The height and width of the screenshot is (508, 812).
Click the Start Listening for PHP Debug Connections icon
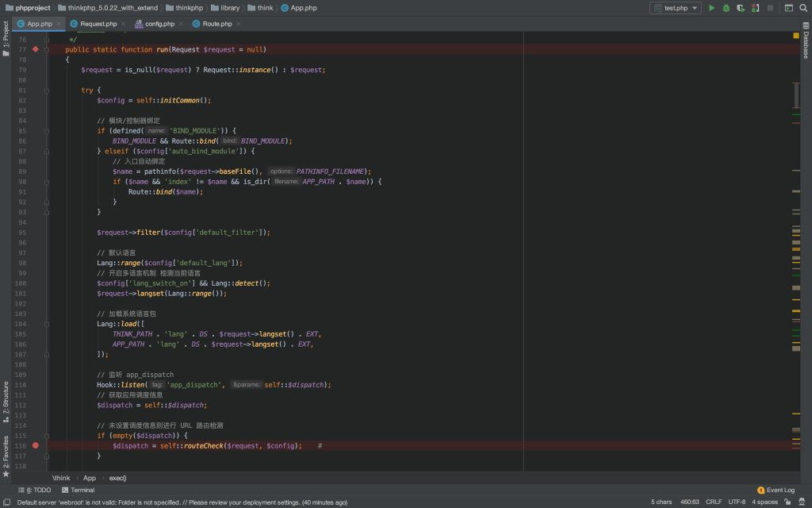click(754, 8)
